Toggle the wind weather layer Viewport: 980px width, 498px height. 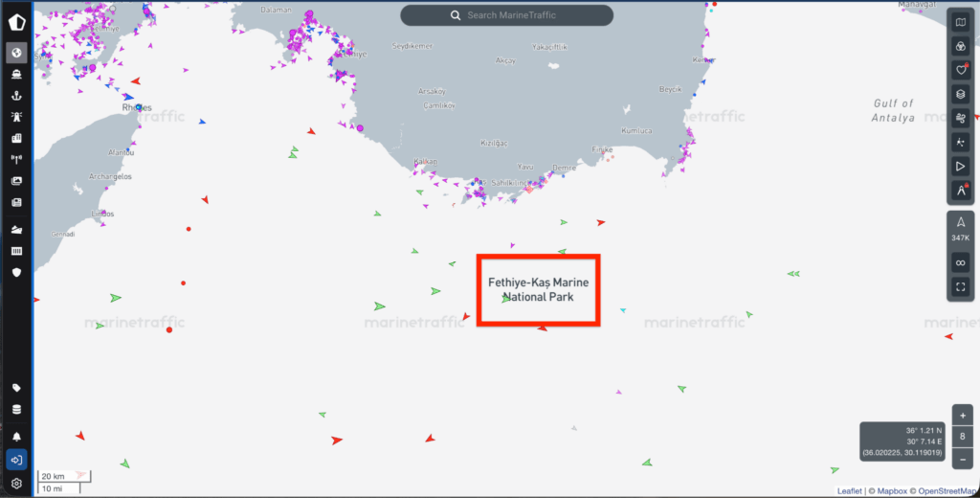(x=961, y=118)
